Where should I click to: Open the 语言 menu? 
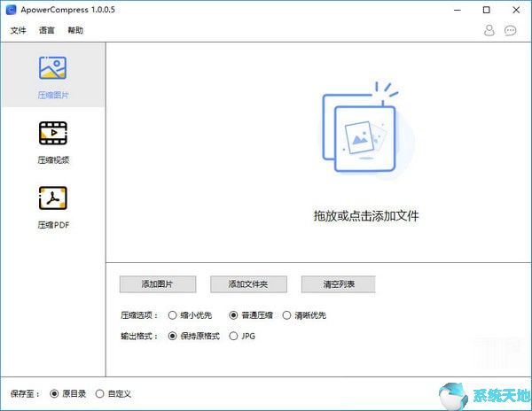(47, 30)
